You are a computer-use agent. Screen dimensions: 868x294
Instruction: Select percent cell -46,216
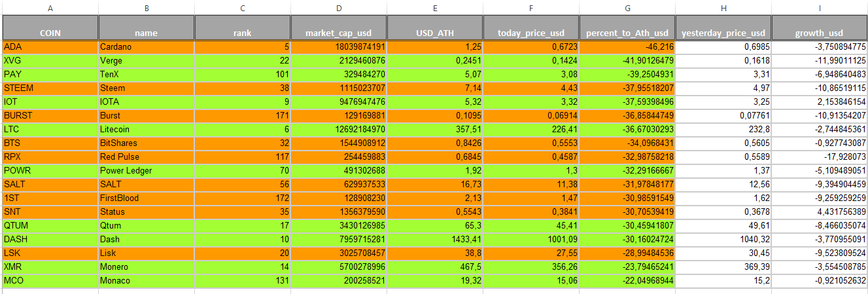pos(627,47)
